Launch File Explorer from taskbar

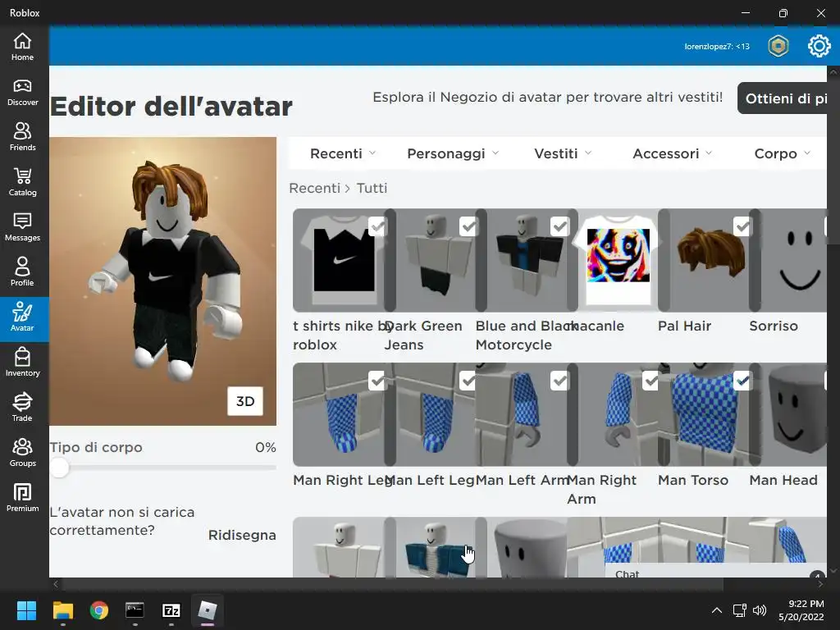pos(62,610)
